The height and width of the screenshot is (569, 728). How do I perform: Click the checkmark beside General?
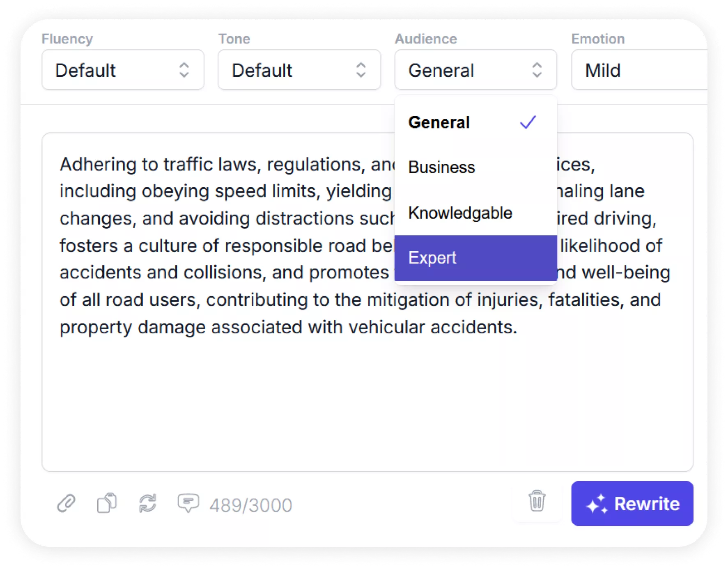528,122
